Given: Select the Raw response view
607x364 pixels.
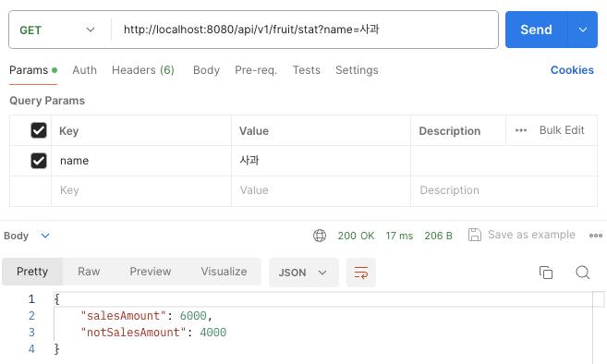Looking at the screenshot, I should click(x=89, y=272).
